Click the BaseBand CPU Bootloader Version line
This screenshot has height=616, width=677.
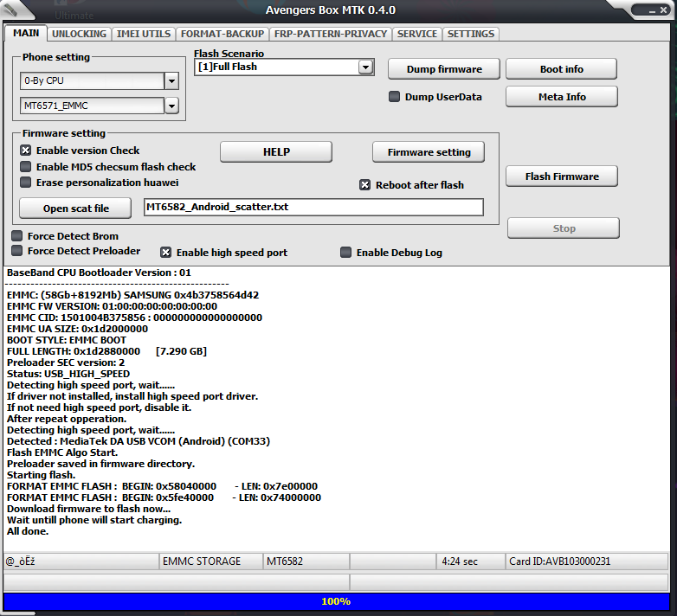pyautogui.click(x=99, y=273)
